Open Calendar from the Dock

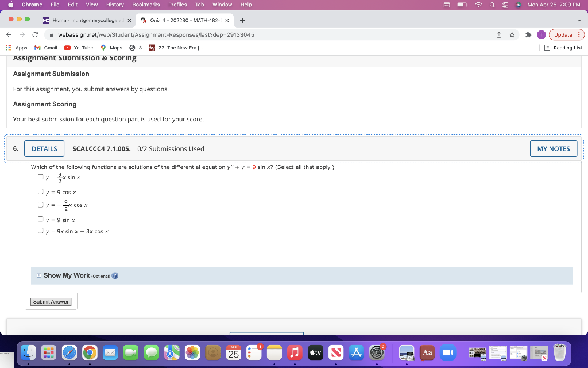(233, 352)
